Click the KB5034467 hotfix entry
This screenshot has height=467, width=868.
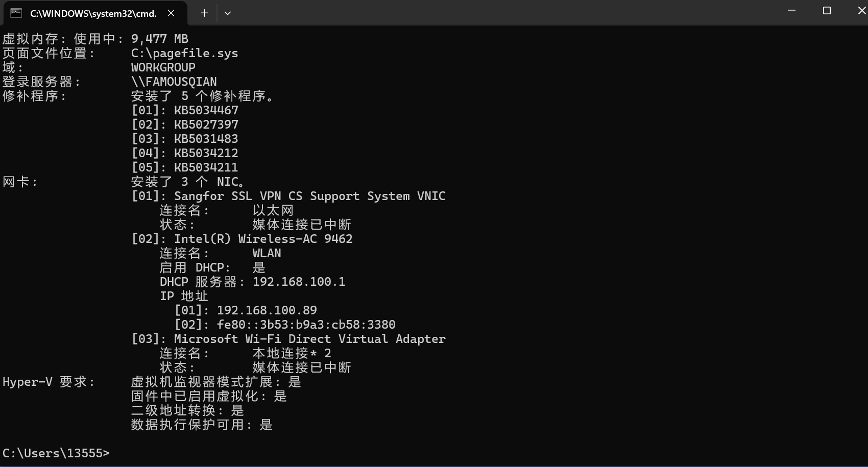coord(206,110)
